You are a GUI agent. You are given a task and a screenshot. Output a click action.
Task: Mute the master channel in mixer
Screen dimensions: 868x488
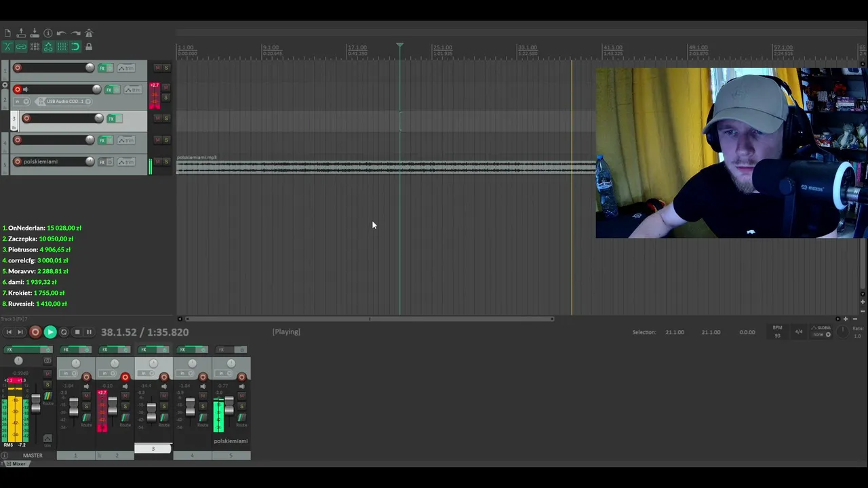click(x=47, y=374)
